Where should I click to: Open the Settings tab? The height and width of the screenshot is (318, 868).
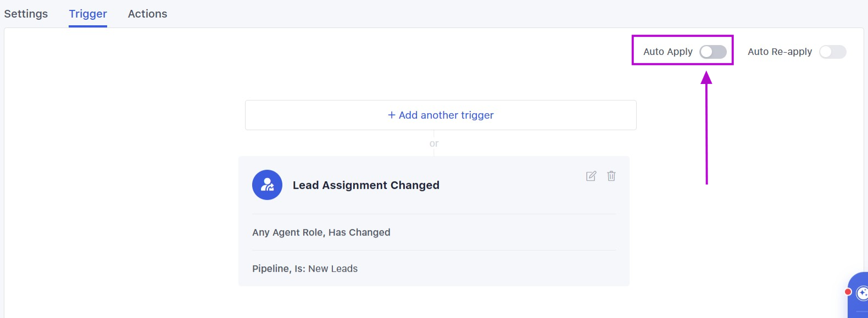26,14
